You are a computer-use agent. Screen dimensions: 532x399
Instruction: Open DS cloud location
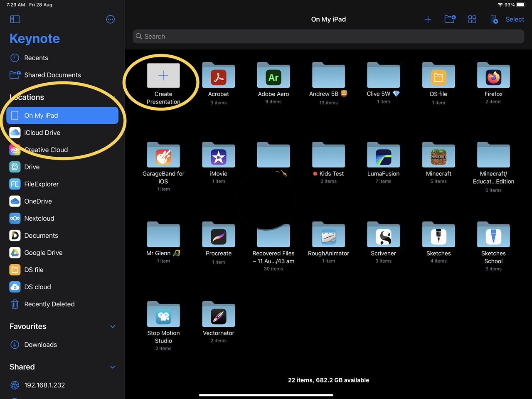coord(62,287)
